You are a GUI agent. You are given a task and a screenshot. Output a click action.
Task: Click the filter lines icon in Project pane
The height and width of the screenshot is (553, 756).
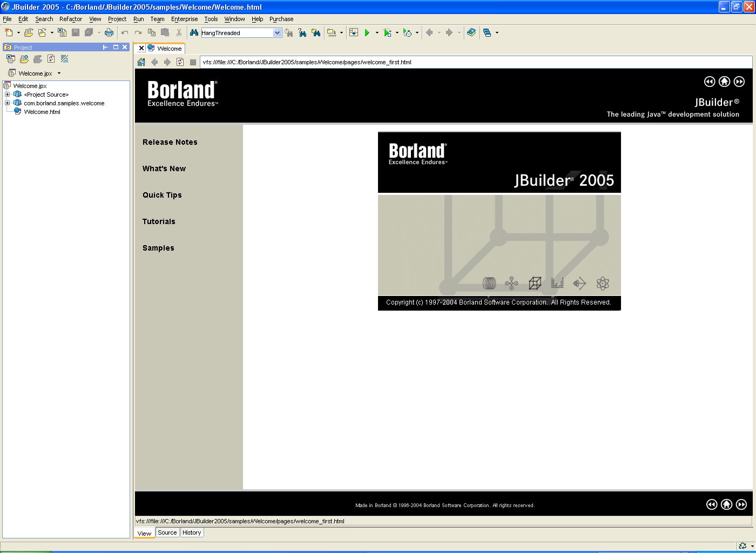coord(65,59)
